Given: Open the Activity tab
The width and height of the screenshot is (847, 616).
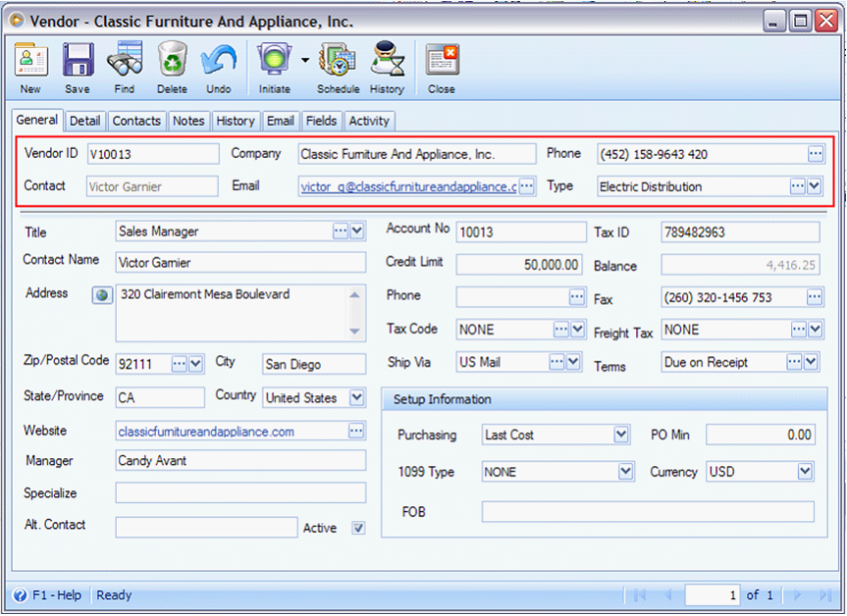Looking at the screenshot, I should [x=369, y=121].
